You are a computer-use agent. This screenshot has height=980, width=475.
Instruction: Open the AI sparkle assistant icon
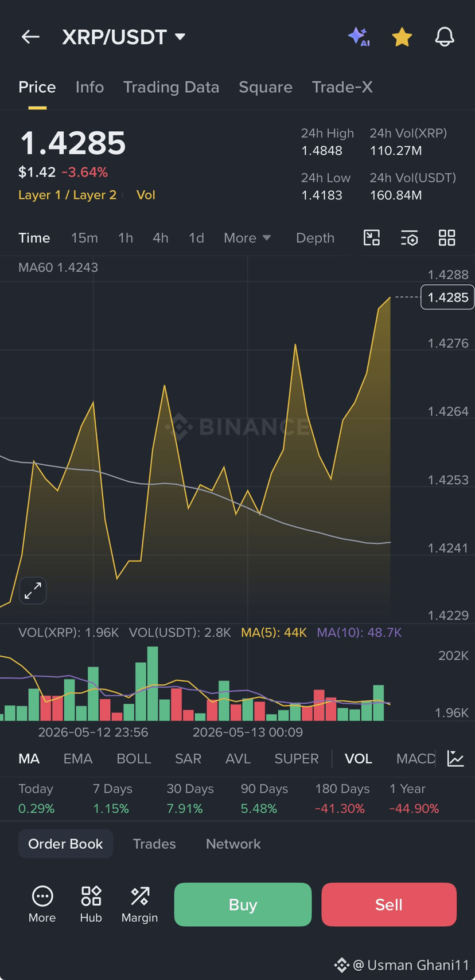pos(359,37)
